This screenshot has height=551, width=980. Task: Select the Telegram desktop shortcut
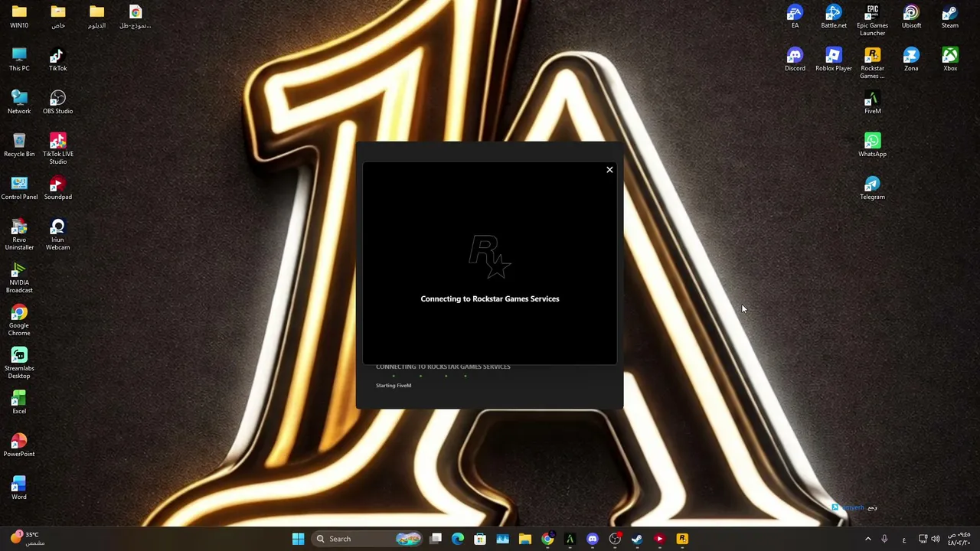(x=873, y=188)
